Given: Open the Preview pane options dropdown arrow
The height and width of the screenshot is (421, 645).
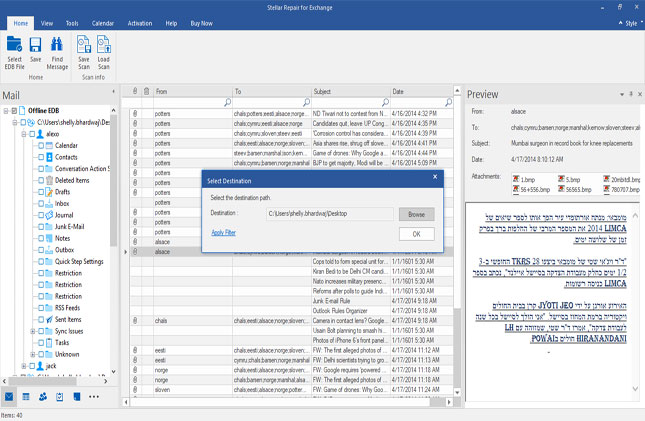Looking at the screenshot, I should click(622, 94).
